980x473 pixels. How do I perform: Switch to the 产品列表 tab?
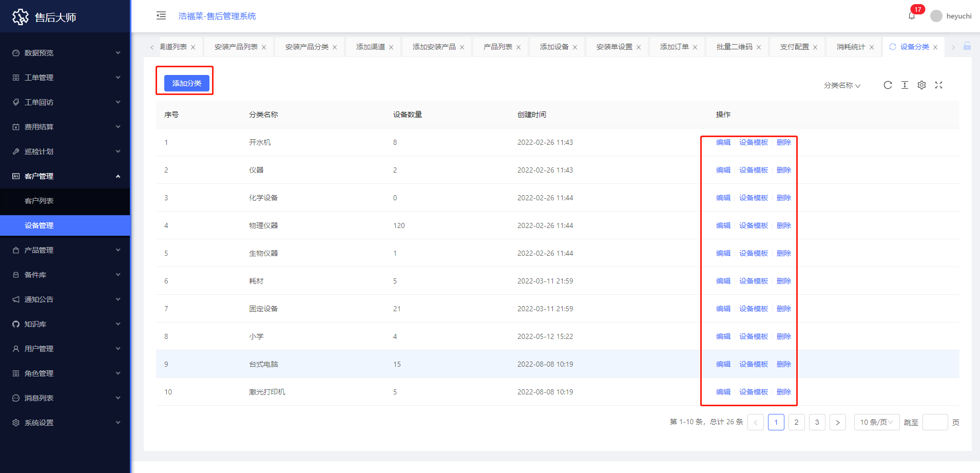(x=497, y=47)
